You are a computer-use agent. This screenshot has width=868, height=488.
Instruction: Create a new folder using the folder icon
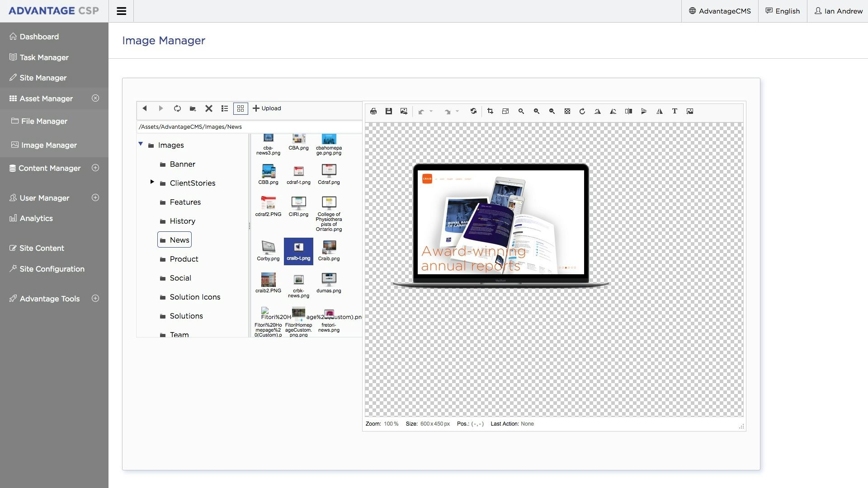(193, 108)
